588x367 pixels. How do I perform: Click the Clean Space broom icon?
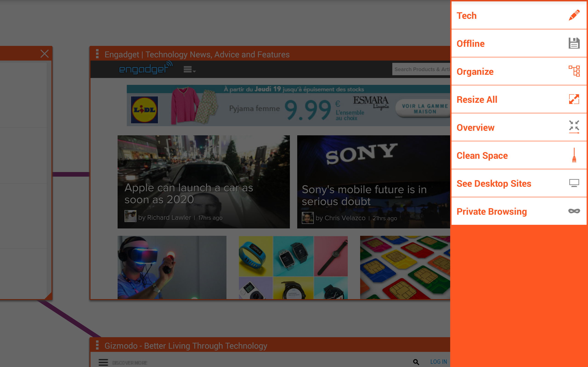click(x=574, y=155)
